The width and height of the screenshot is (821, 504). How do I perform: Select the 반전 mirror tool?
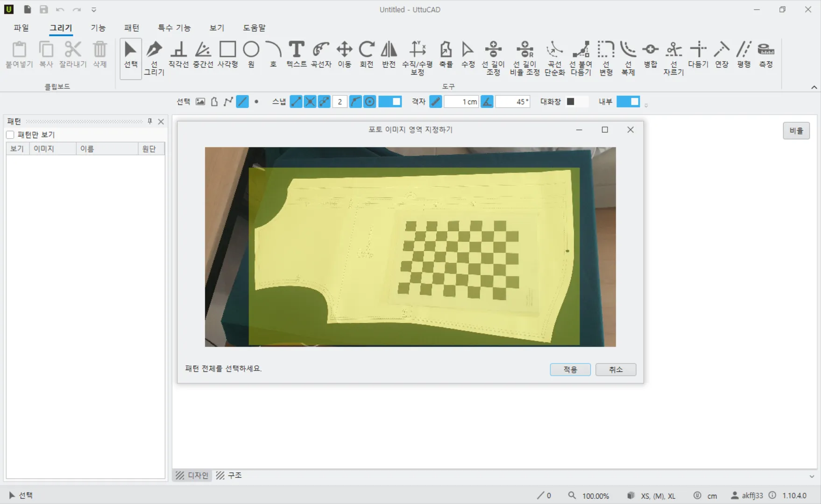389,55
